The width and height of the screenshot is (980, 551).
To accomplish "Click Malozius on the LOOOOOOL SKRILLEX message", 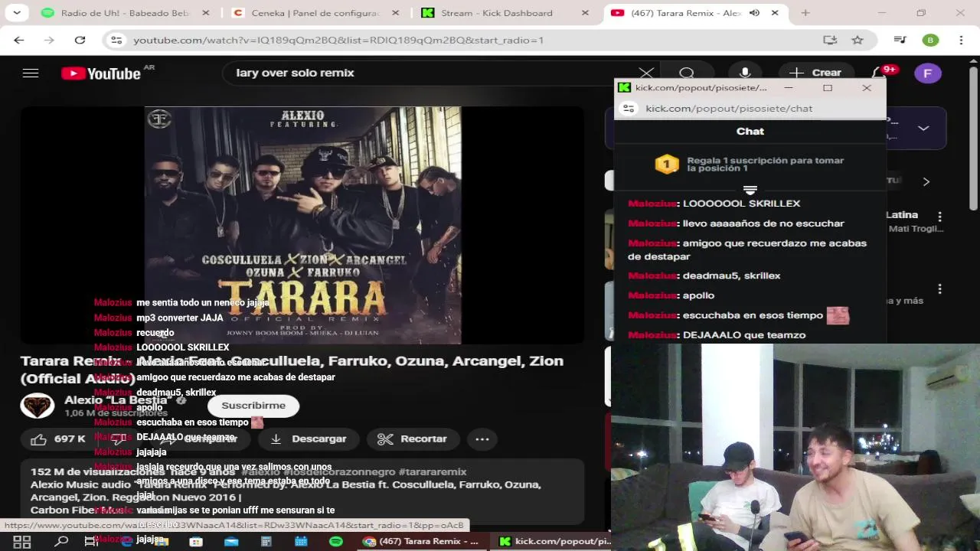I will pyautogui.click(x=652, y=204).
